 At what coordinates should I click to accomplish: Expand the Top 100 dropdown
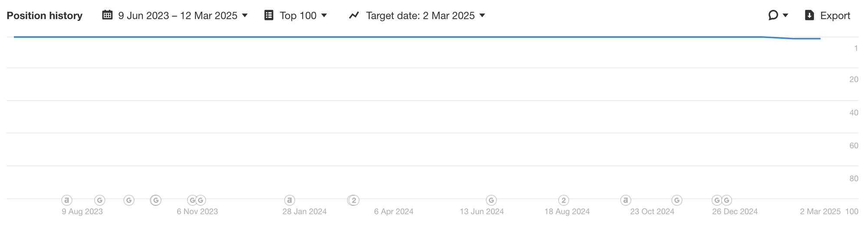[296, 15]
